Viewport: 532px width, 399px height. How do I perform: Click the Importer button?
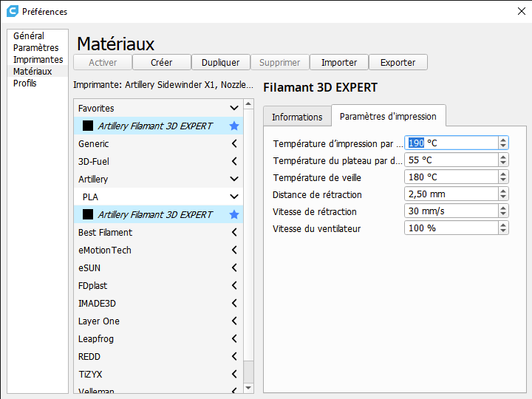click(x=339, y=62)
